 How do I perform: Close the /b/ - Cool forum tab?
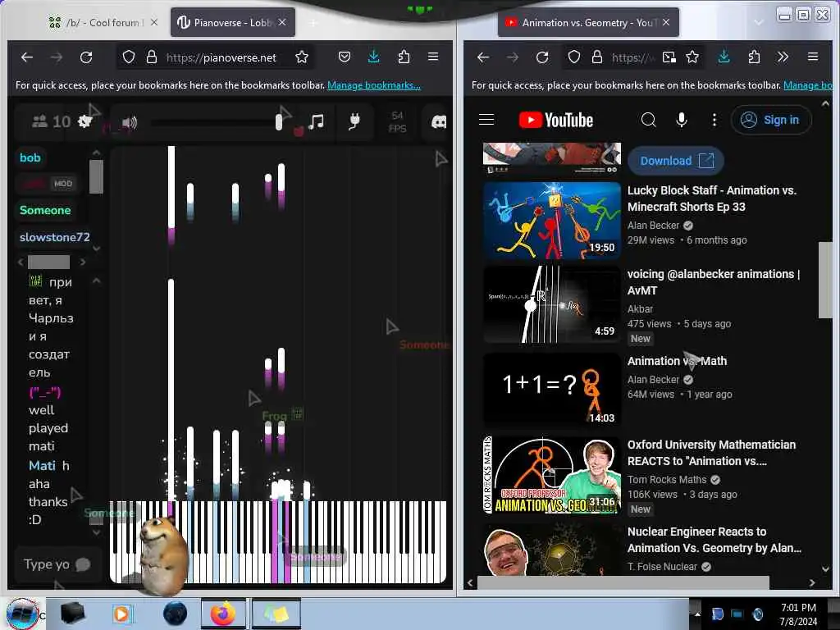[154, 22]
